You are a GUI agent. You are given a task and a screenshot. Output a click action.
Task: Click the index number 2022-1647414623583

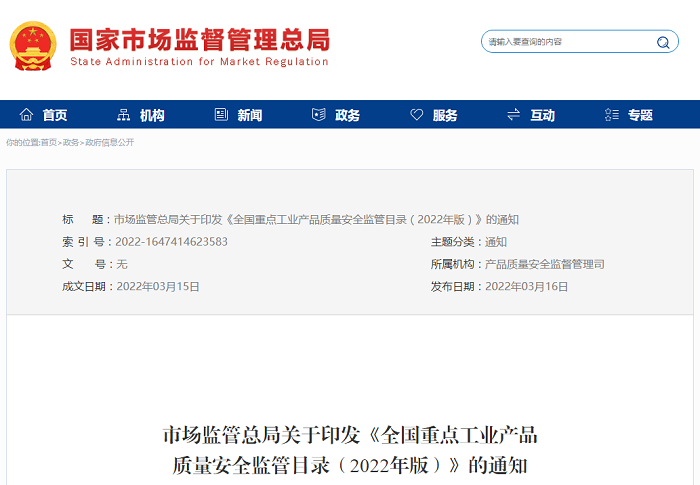point(171,242)
